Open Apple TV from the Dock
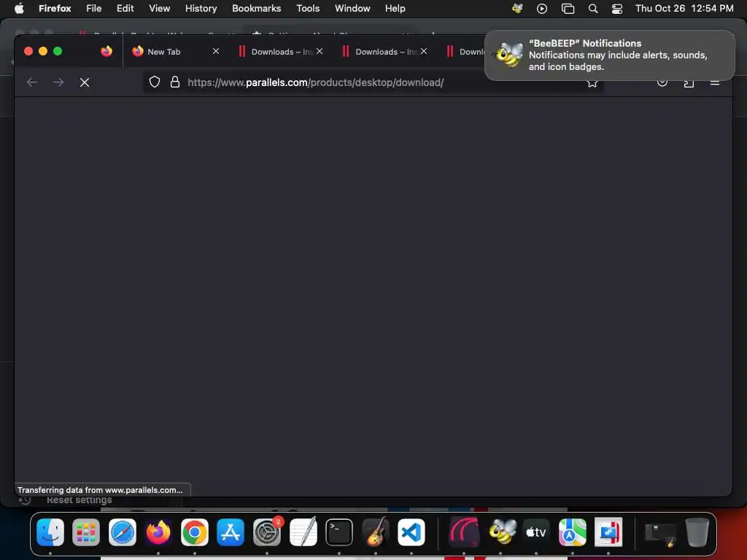Image resolution: width=747 pixels, height=560 pixels. pyautogui.click(x=536, y=532)
